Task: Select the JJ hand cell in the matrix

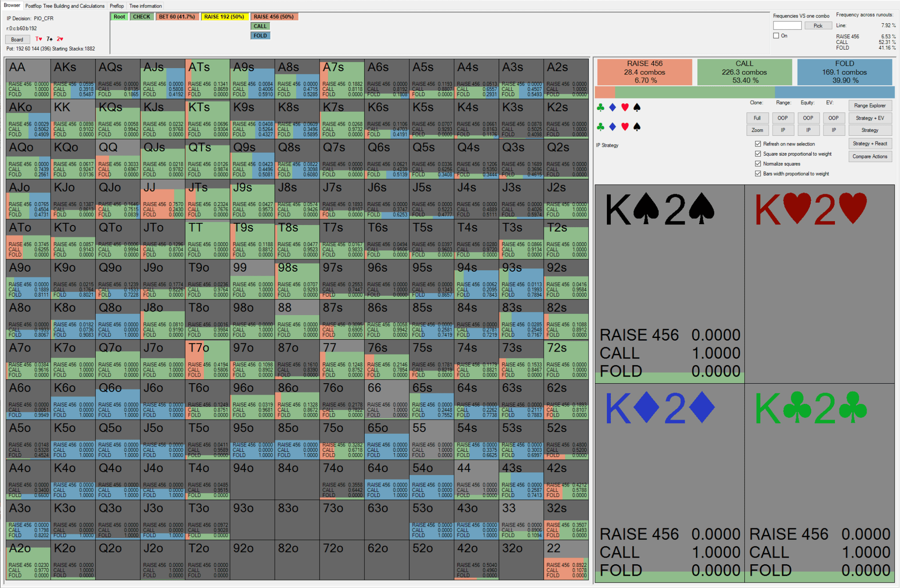Action: (x=163, y=199)
